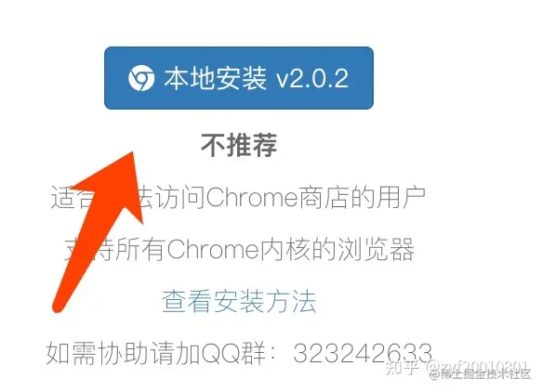The height and width of the screenshot is (392, 543).
Task: Click the 如需协助请加QQ群 help text
Action: click(155, 353)
